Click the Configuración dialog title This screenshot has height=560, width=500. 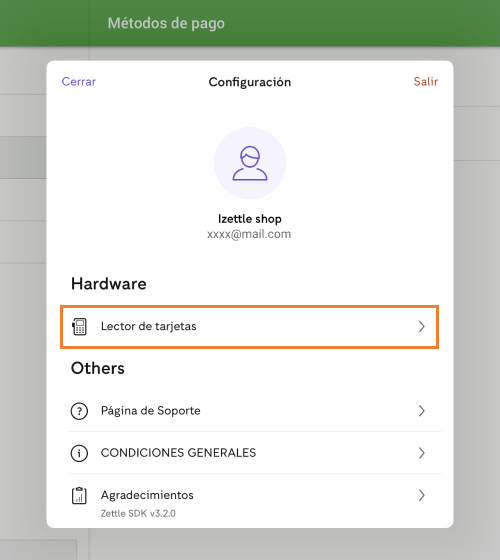tap(250, 82)
